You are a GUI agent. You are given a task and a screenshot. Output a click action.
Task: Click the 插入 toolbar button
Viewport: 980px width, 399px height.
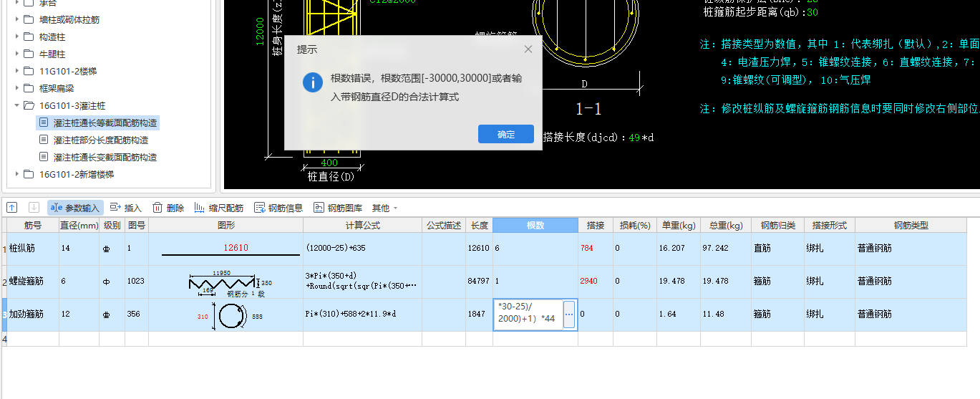[x=125, y=208]
